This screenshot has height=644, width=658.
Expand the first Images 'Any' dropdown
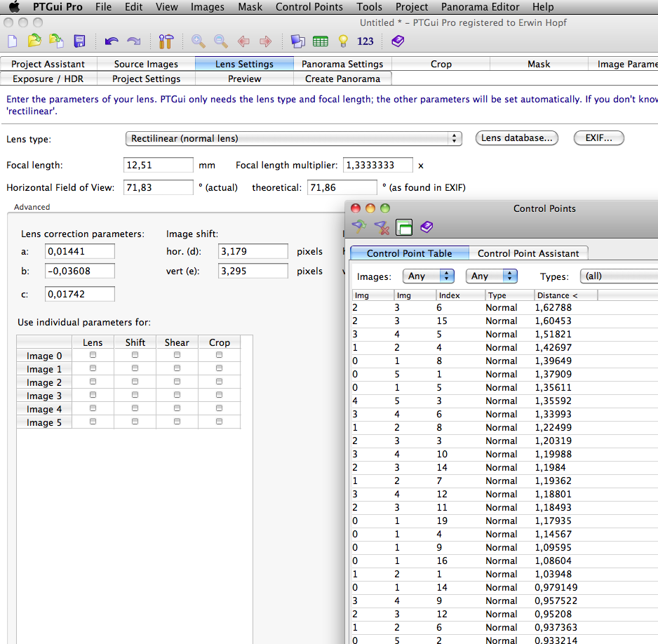[x=429, y=276]
